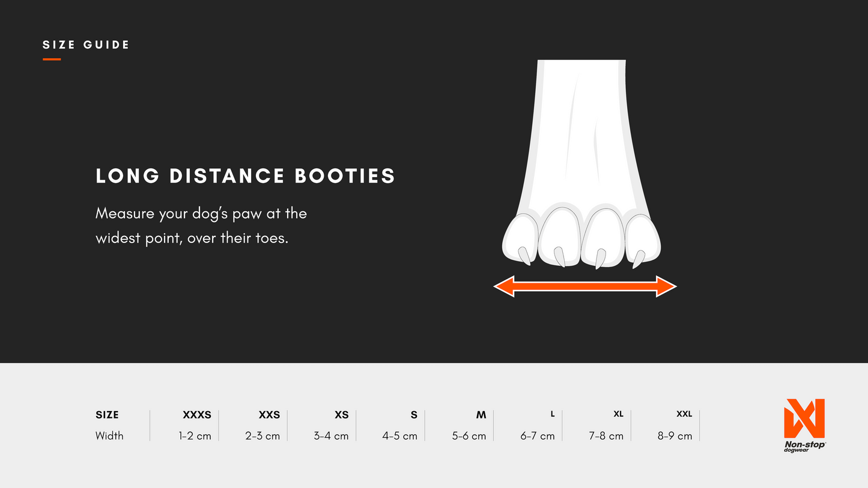Click the 4-5 cm width value

(399, 436)
